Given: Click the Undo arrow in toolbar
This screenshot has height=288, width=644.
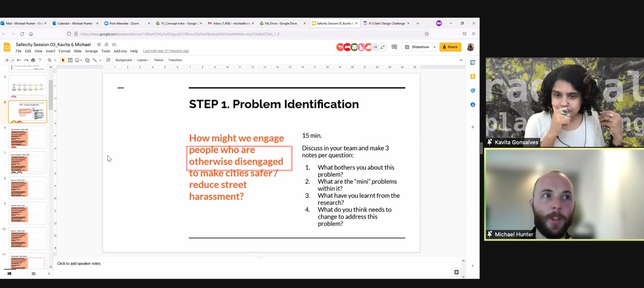Looking at the screenshot, I should pyautogui.click(x=19, y=60).
